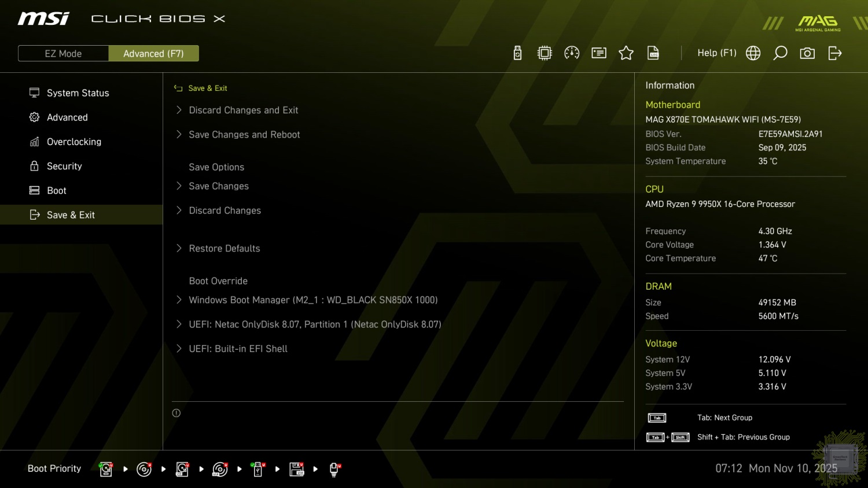Screen dimensions: 868x488
Task: Click the Save & Exit back breadcrumb
Action: point(201,88)
